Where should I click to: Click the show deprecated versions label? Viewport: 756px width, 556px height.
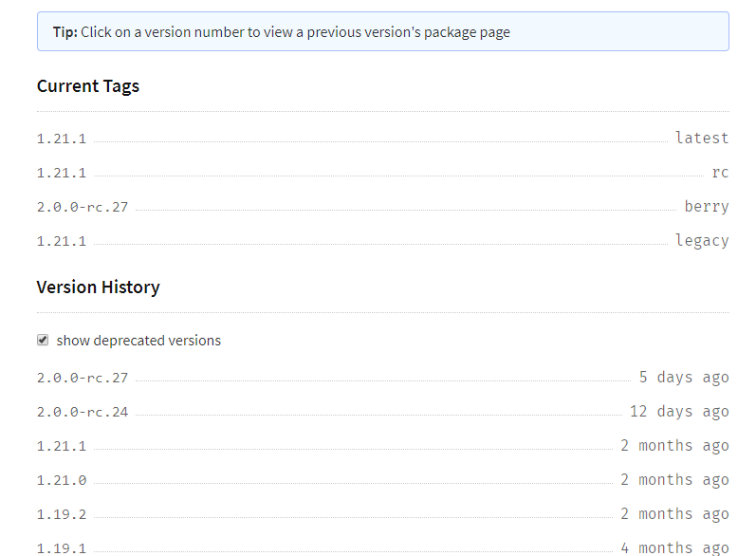(x=138, y=341)
